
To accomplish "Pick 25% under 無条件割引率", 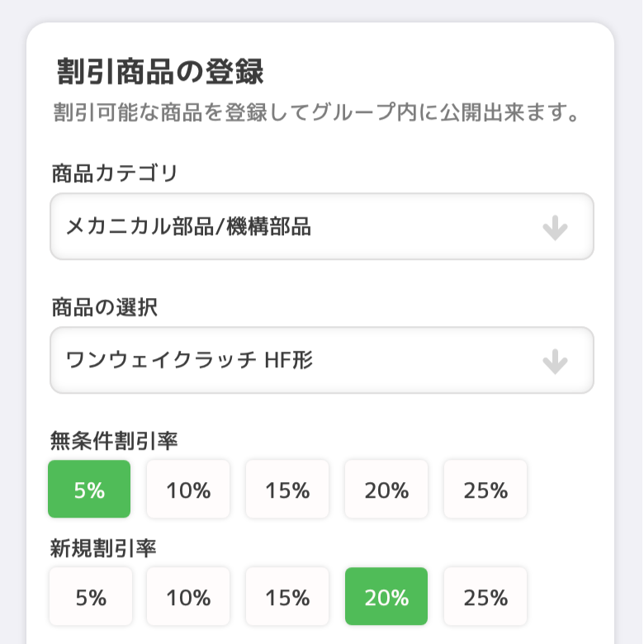I will (x=485, y=490).
